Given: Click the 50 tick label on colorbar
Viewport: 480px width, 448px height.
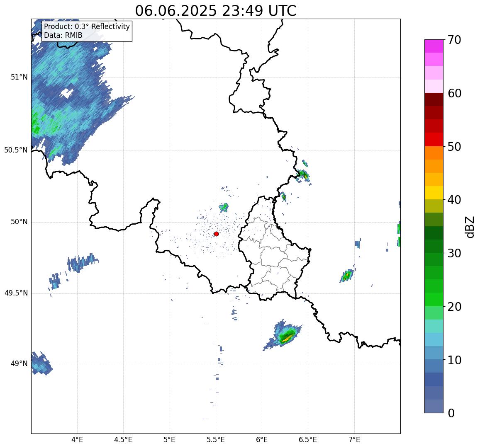Looking at the screenshot, I should tap(454, 147).
